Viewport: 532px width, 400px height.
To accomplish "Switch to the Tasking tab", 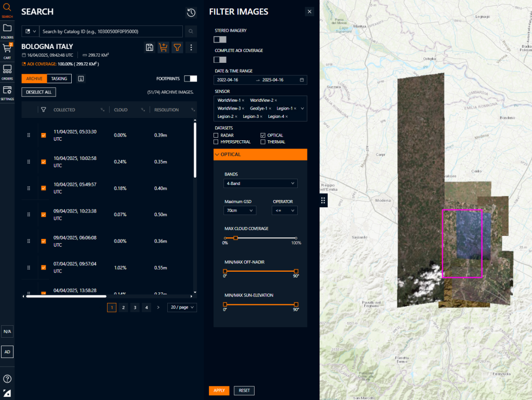I will 59,78.
